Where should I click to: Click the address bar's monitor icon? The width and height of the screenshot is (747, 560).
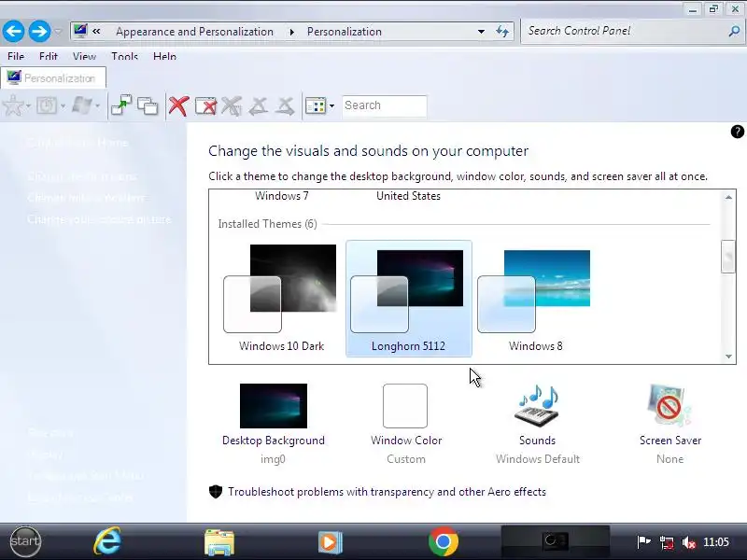click(x=80, y=31)
